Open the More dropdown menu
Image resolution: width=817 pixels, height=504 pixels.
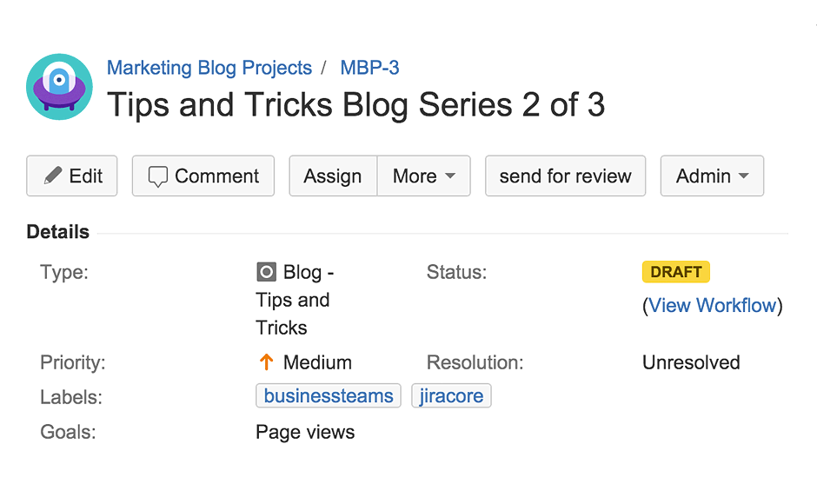tap(423, 176)
